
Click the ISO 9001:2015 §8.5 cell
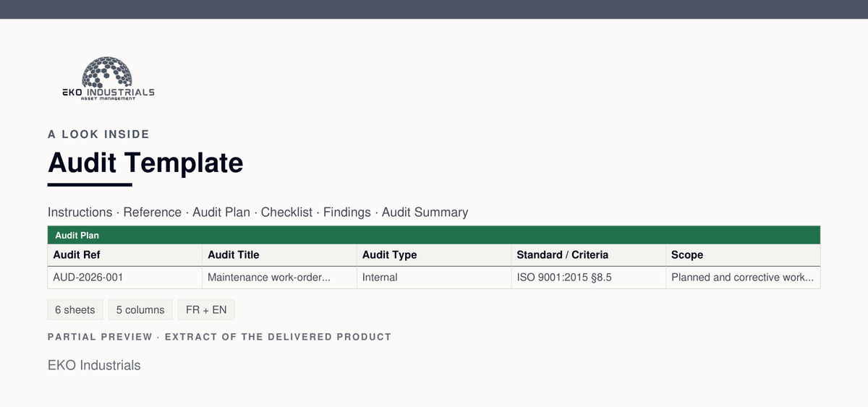[589, 277]
